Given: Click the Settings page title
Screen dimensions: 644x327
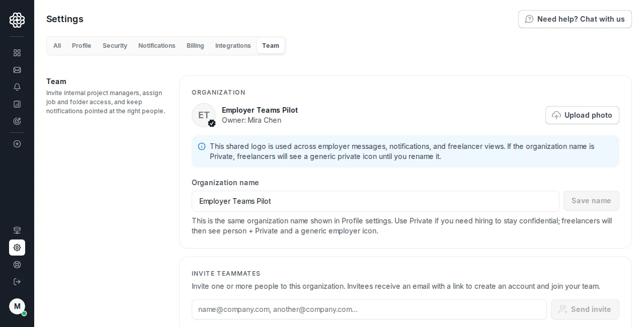Looking at the screenshot, I should click(x=65, y=19).
